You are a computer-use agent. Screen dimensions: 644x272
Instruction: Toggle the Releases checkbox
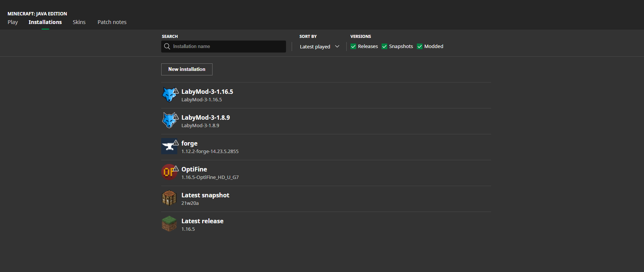pyautogui.click(x=353, y=47)
